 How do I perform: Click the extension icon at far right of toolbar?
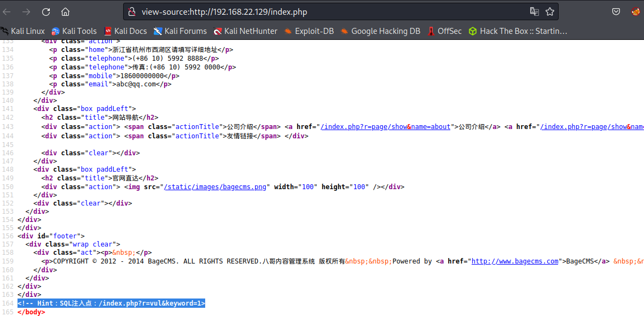[635, 11]
